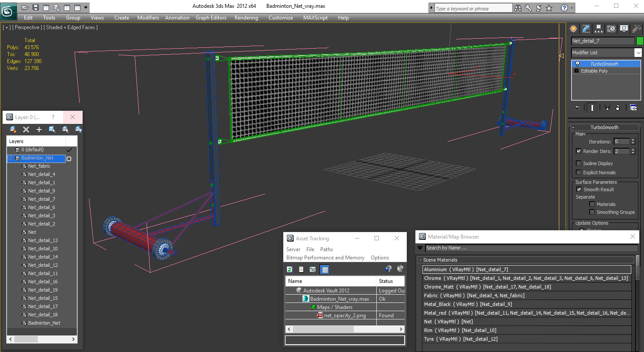This screenshot has width=644, height=352.
Task: Click the Name column header in Asset Tracking
Action: point(331,281)
